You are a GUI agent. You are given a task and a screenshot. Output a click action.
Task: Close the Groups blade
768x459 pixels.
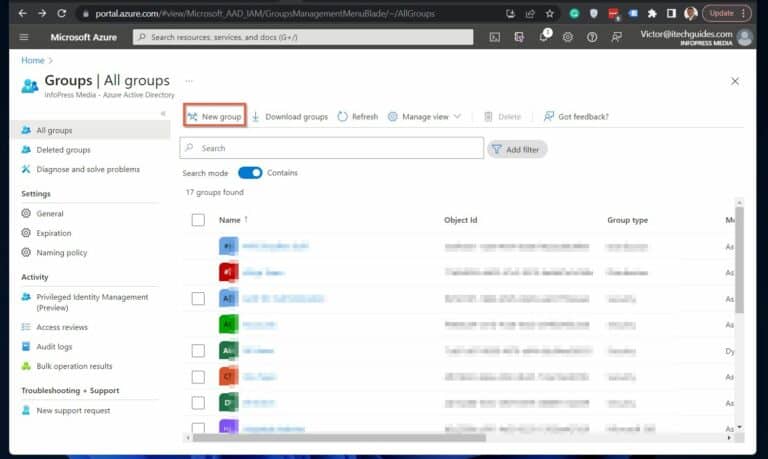(x=735, y=81)
